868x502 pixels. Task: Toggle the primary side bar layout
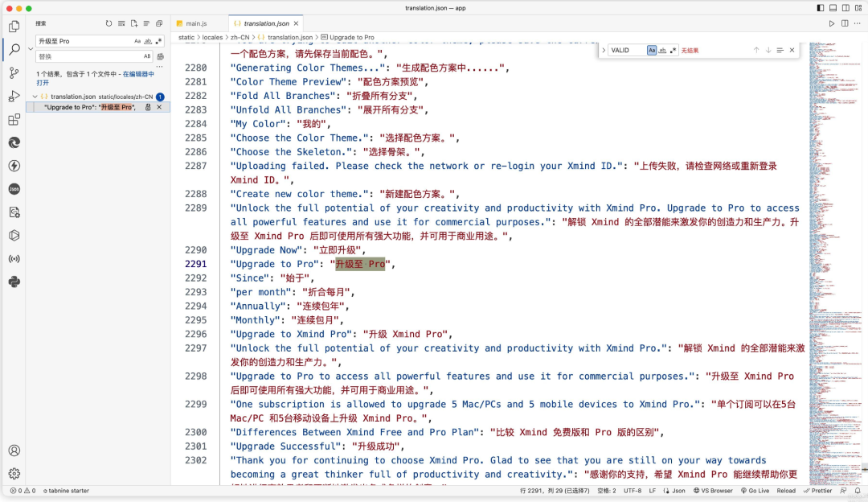821,8
